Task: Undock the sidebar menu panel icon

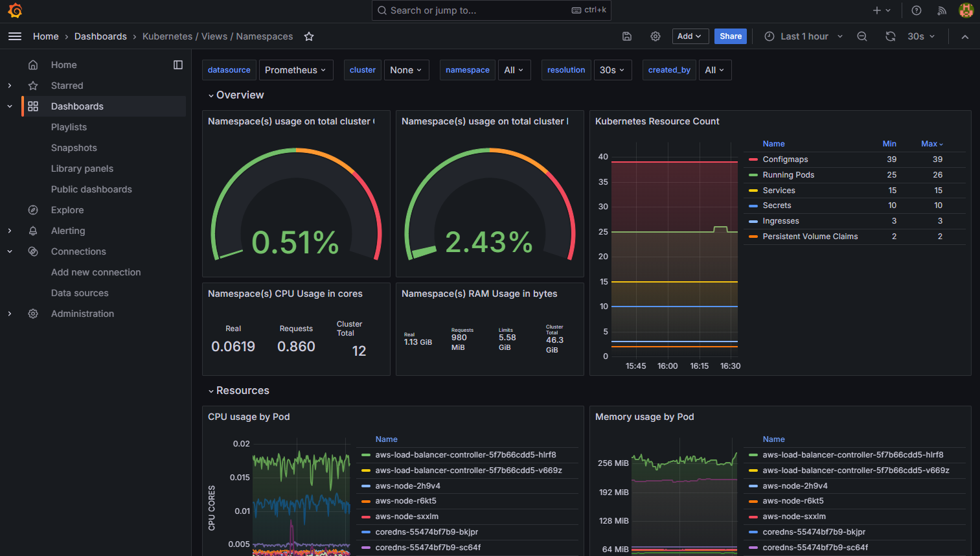Action: point(178,65)
